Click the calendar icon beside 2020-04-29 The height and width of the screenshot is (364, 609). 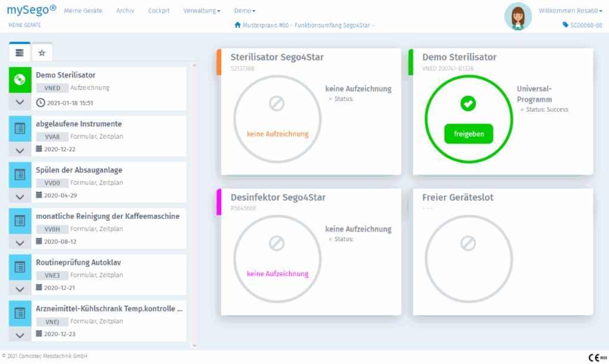[x=39, y=195]
